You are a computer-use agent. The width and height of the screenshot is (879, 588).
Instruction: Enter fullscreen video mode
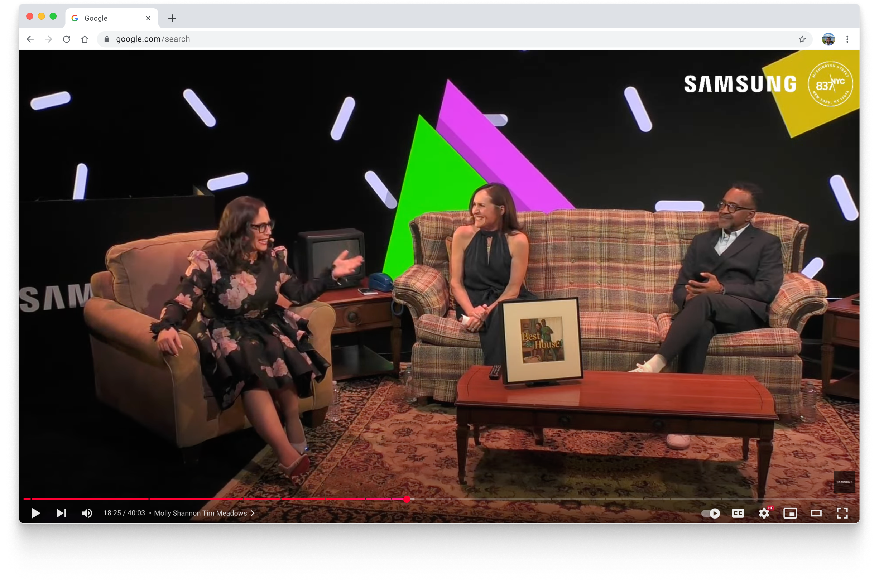point(842,513)
